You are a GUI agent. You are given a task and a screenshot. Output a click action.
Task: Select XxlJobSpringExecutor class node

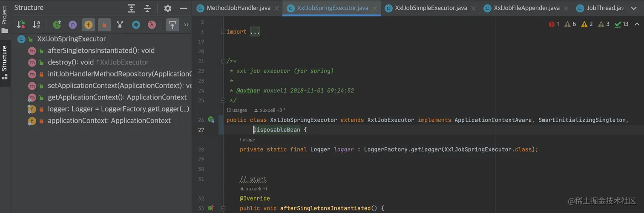click(x=72, y=39)
